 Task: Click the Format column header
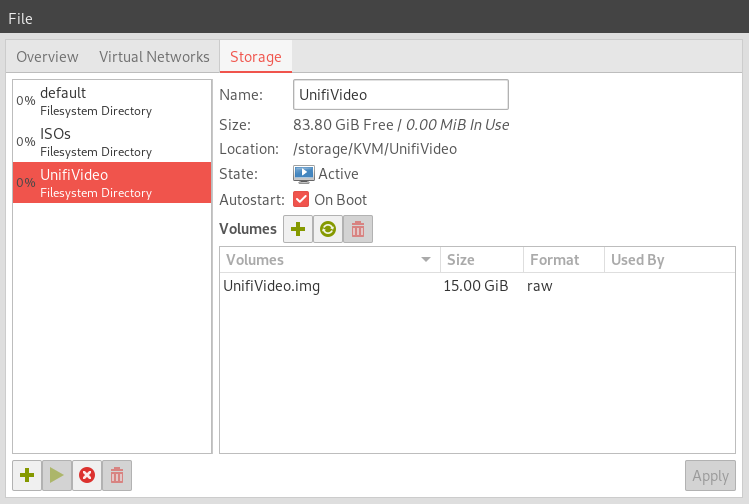pos(564,259)
